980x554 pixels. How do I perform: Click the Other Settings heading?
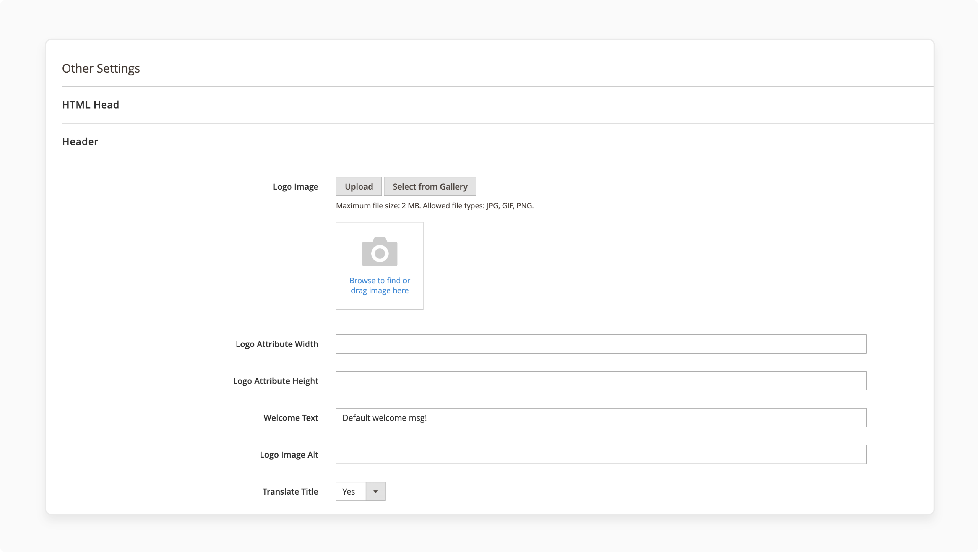(101, 69)
